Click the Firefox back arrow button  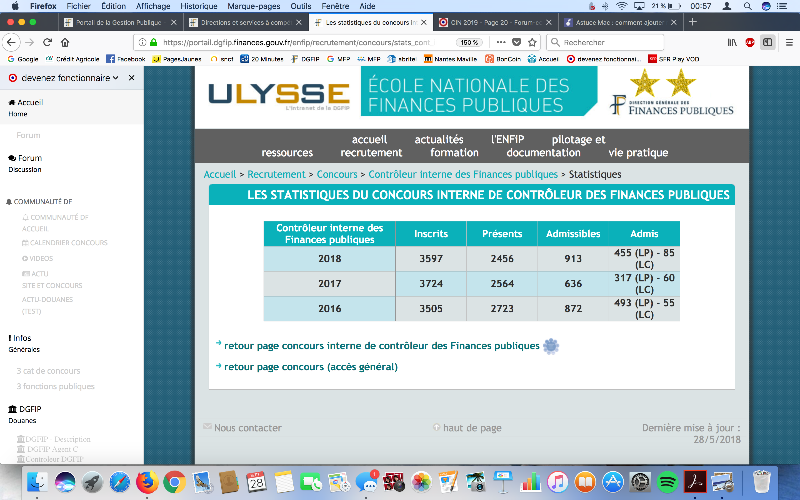[x=11, y=42]
